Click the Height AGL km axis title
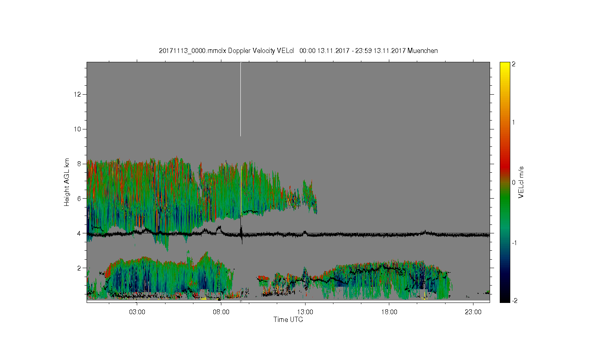 click(x=67, y=182)
